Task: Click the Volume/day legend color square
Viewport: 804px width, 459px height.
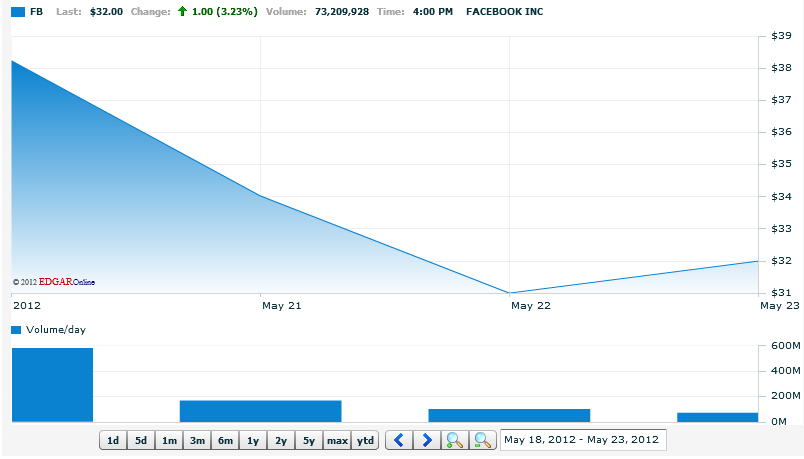Action: pos(16,330)
